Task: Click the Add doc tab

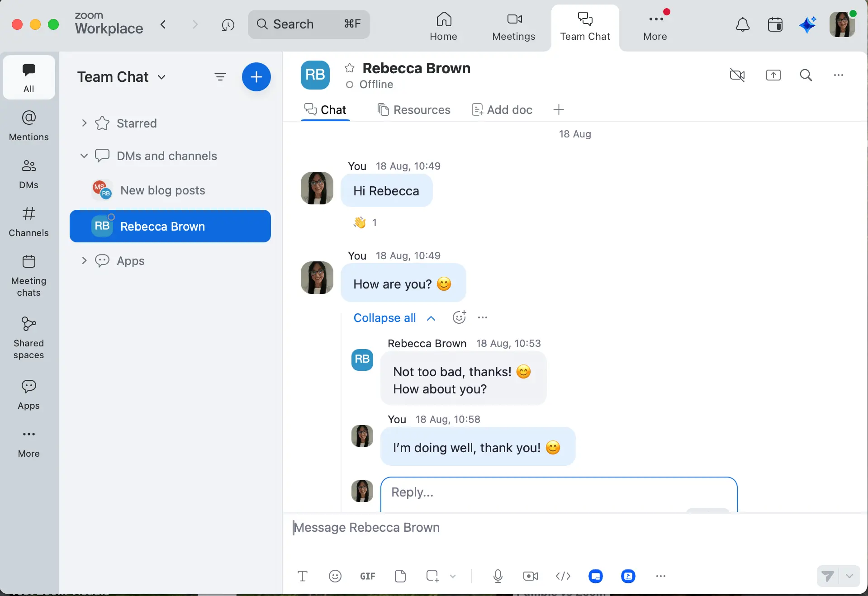Action: 502,110
